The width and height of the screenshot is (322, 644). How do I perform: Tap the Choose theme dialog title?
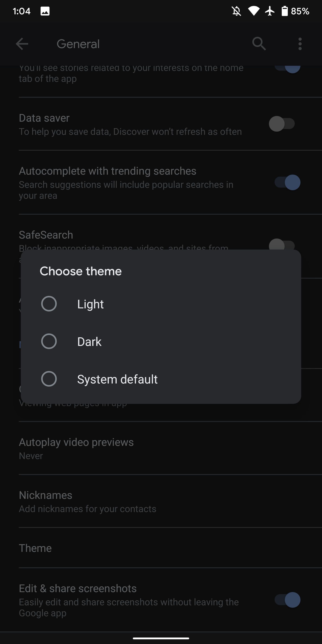point(80,271)
